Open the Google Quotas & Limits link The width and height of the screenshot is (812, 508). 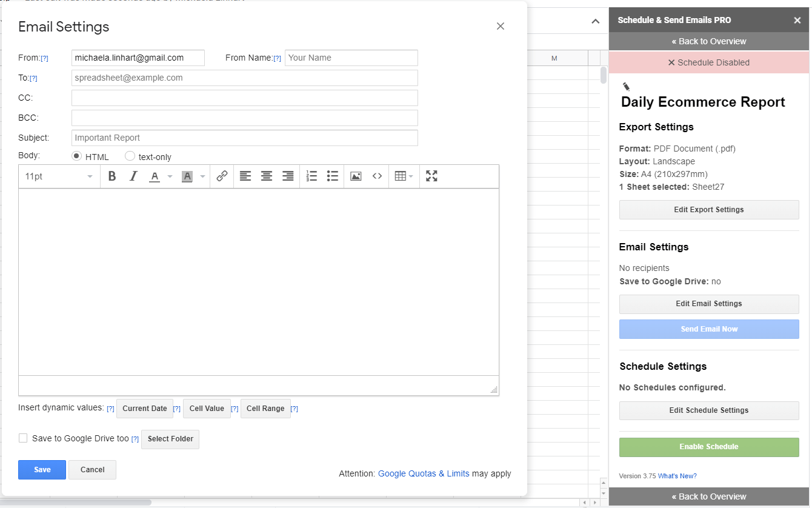[424, 473]
